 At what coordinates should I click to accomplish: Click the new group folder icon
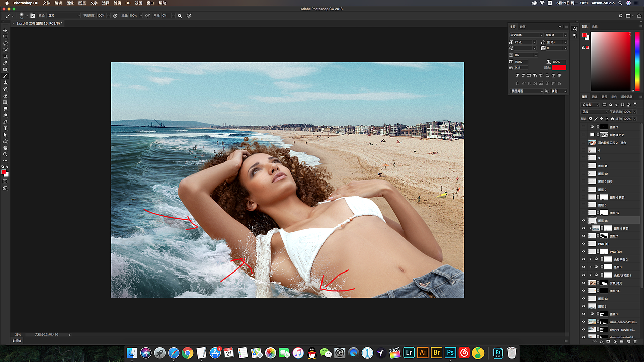[622, 341]
